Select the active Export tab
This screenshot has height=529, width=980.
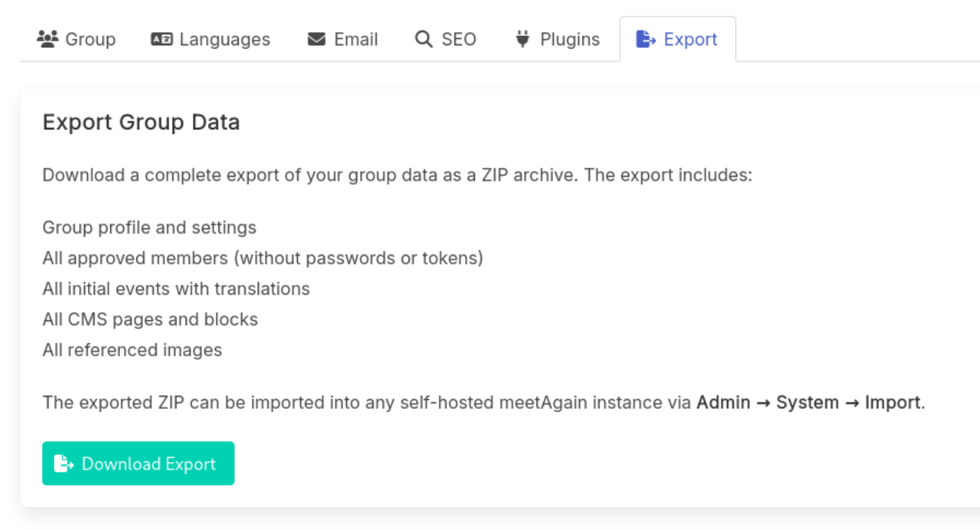[x=678, y=39]
